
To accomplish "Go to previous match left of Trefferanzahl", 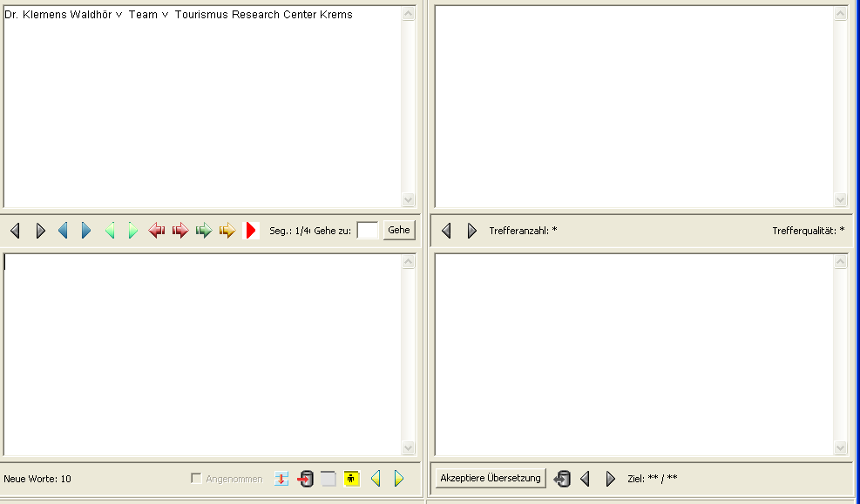I will (x=447, y=231).
